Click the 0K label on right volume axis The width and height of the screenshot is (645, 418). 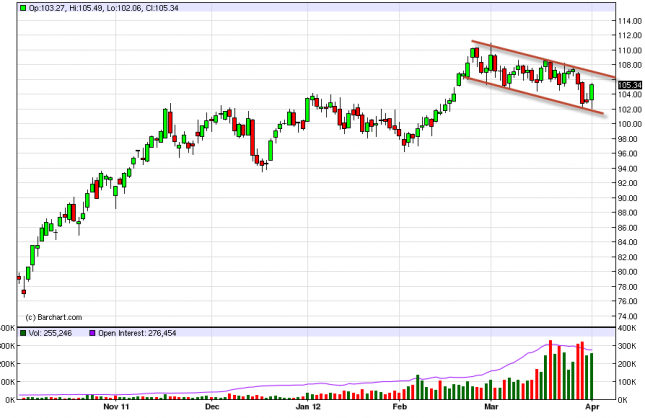pyautogui.click(x=624, y=400)
